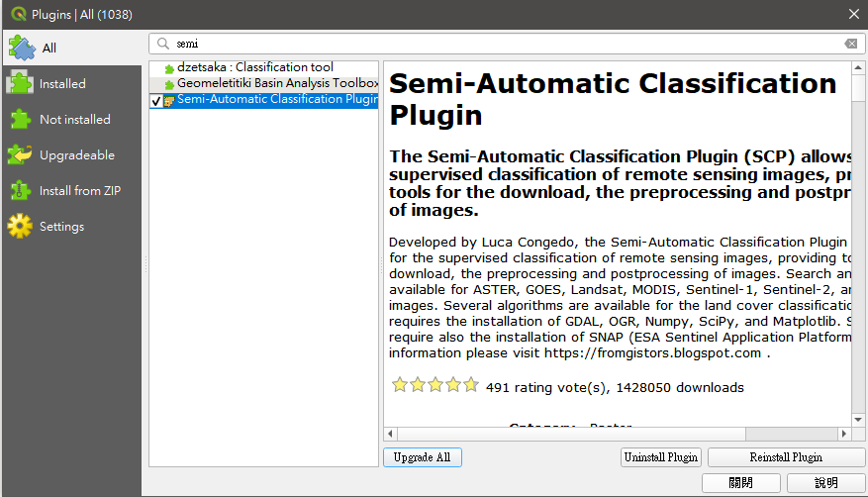Click the Not installed puzzle icon
This screenshot has height=497, width=868.
(x=21, y=119)
